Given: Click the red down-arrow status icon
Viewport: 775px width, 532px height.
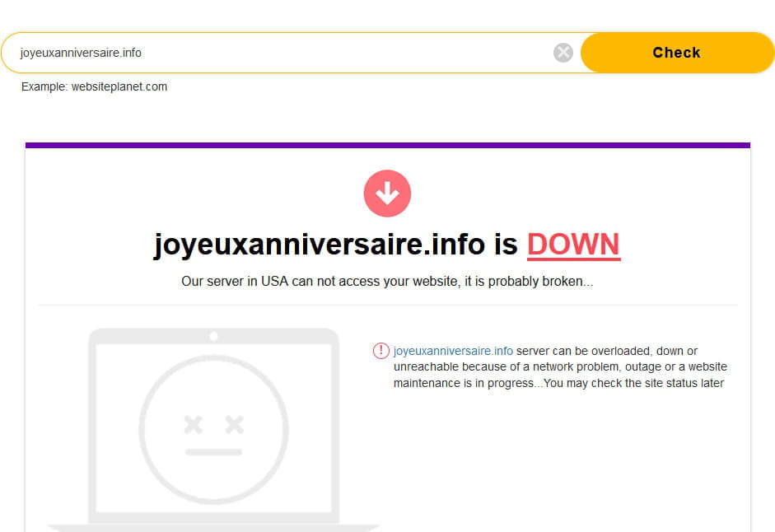Looking at the screenshot, I should tap(387, 194).
